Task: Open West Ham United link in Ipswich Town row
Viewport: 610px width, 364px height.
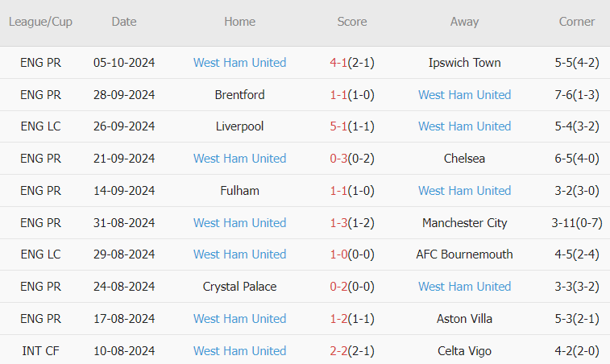Action: pyautogui.click(x=239, y=63)
